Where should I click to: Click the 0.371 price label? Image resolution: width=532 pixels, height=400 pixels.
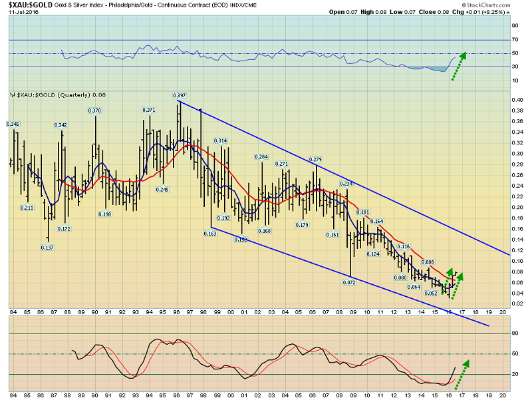click(149, 110)
